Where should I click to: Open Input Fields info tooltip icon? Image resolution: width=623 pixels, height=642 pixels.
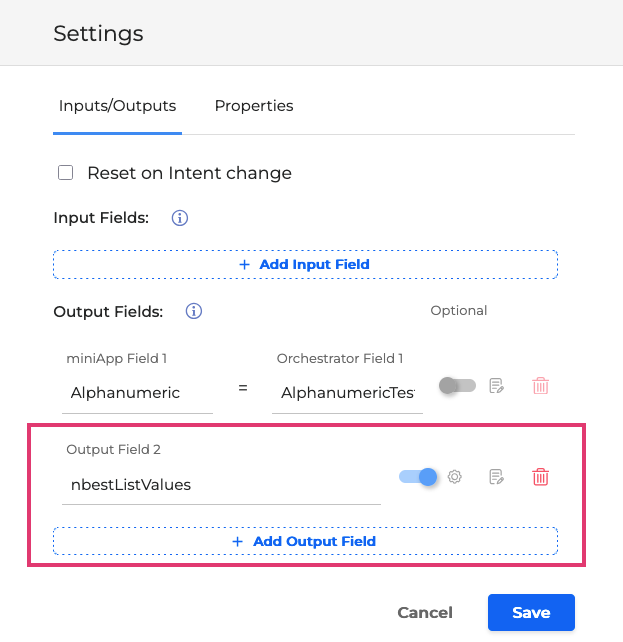pos(180,218)
